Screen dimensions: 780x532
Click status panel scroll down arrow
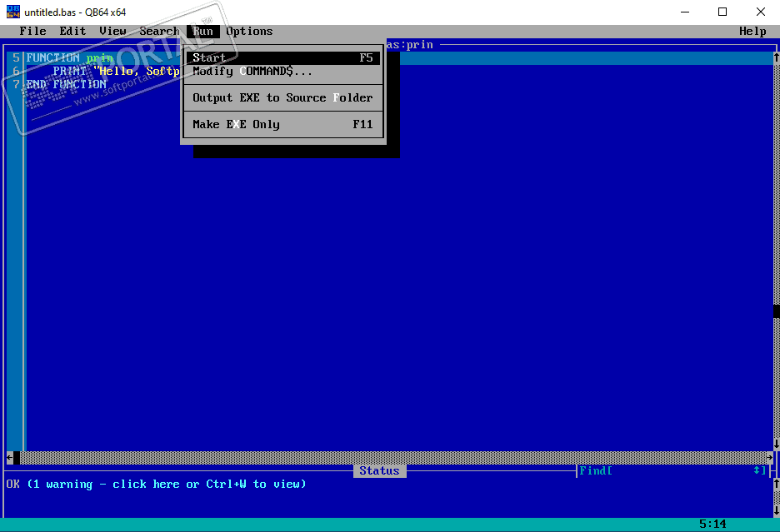click(776, 510)
